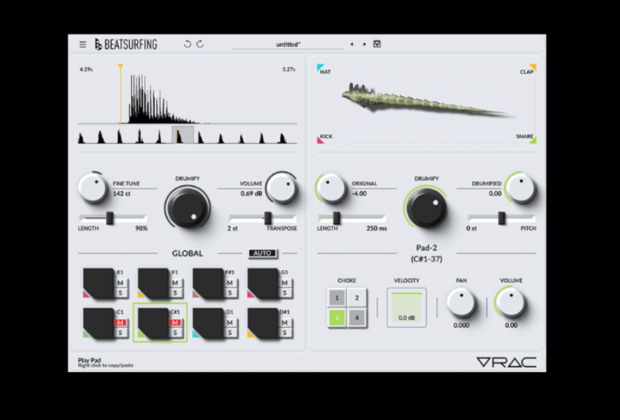Click the orange playhead marker in waveform

[x=121, y=67]
